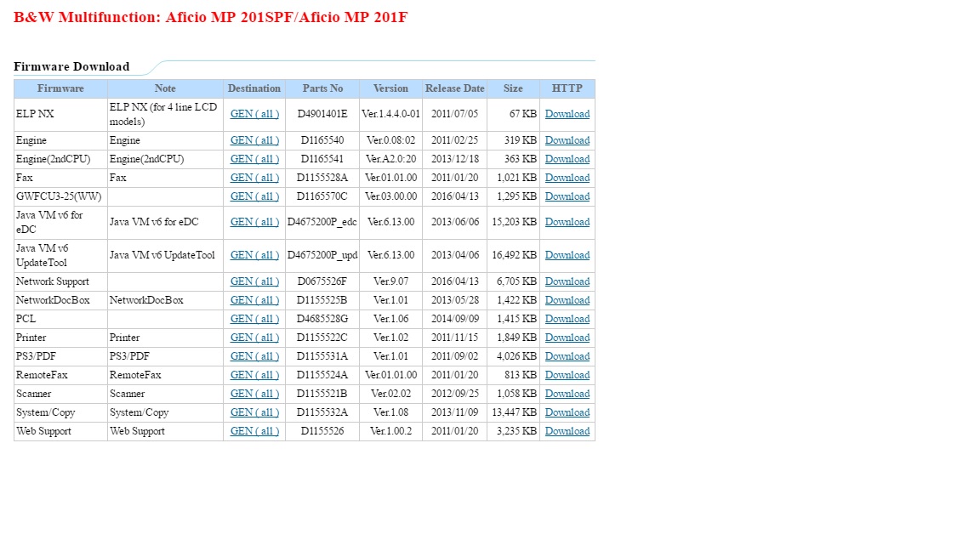Open GEN ( all ) in the RemoteFax row
Image resolution: width=980 pixels, height=551 pixels.
coord(254,375)
